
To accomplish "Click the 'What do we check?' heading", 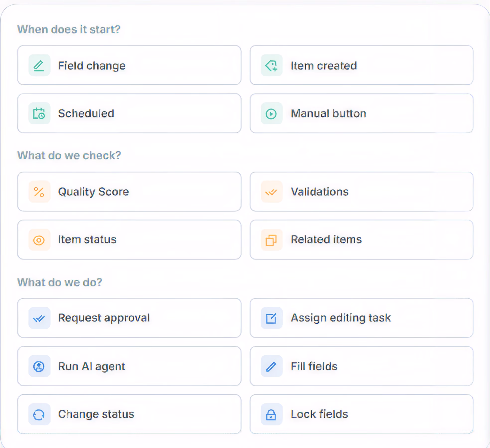I will (69, 155).
